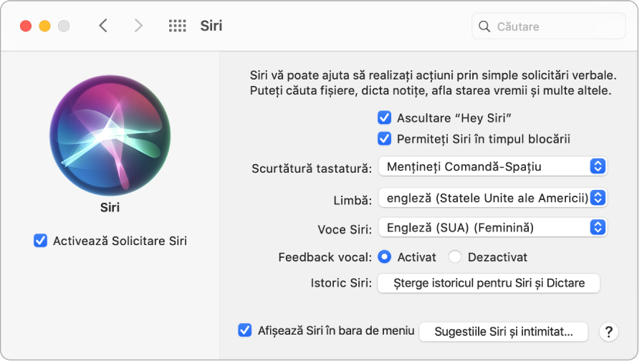
Task: Click the large Siri orb icon
Action: pos(110,135)
